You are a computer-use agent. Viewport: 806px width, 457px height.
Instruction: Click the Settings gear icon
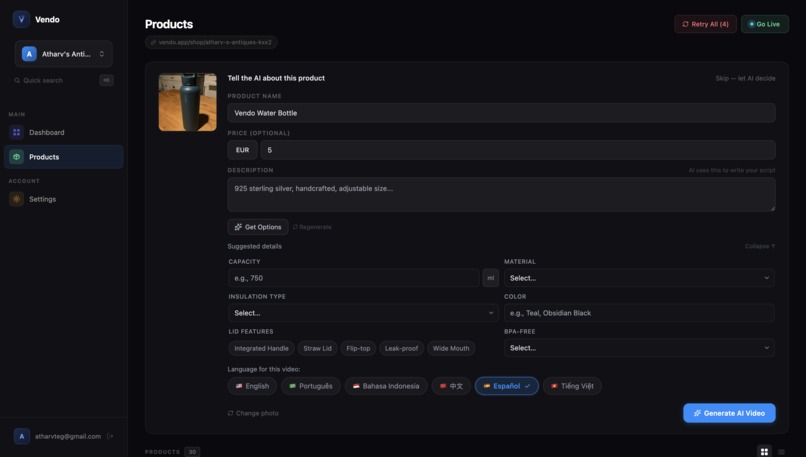click(x=16, y=199)
